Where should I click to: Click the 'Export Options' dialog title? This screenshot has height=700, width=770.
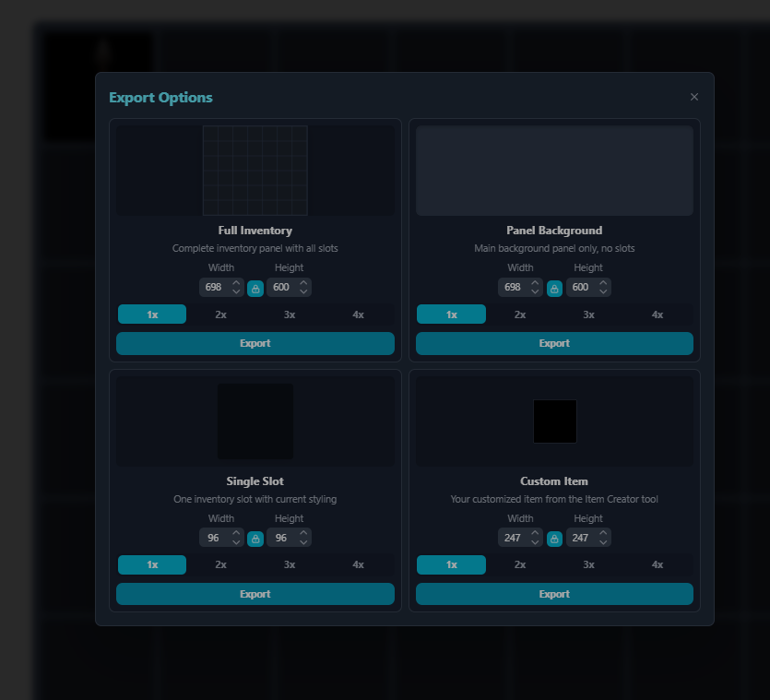coord(160,98)
